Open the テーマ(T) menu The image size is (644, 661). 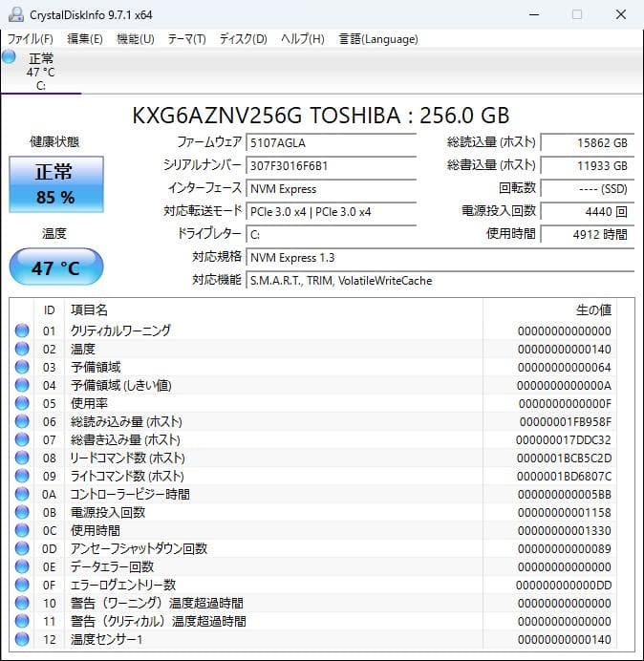(x=187, y=39)
